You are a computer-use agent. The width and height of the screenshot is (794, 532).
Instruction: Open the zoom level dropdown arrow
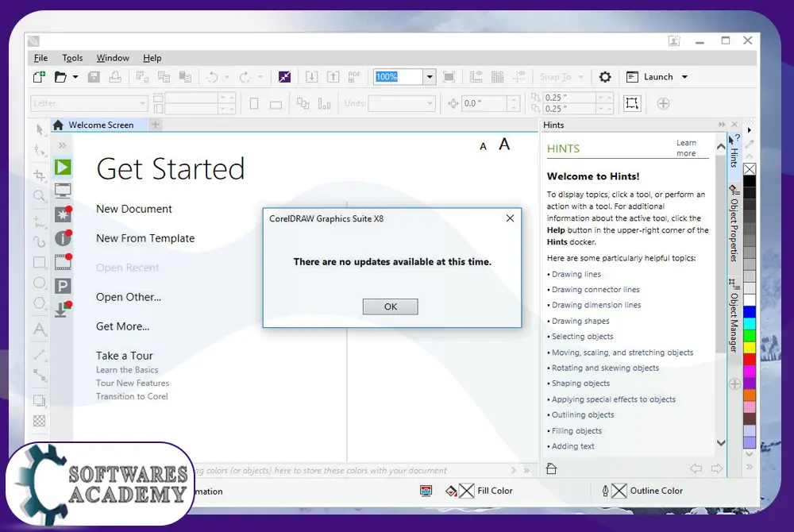(x=430, y=77)
